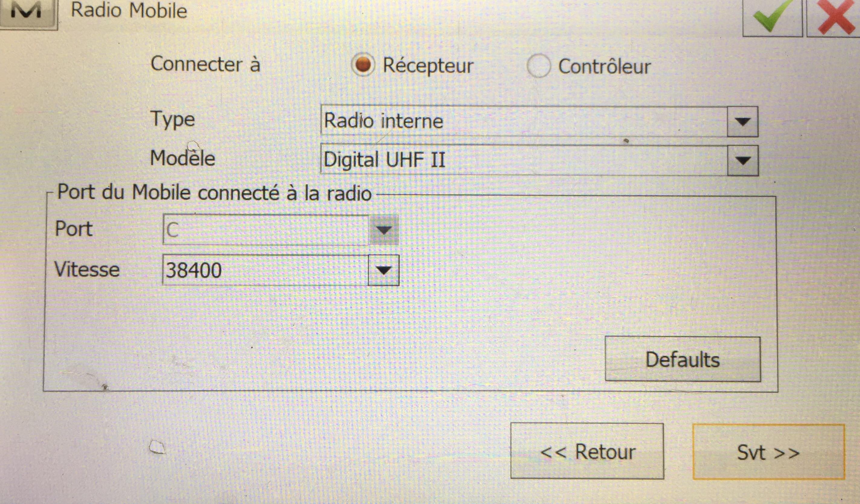
Task: Click the Port field showing C
Action: pos(266,230)
